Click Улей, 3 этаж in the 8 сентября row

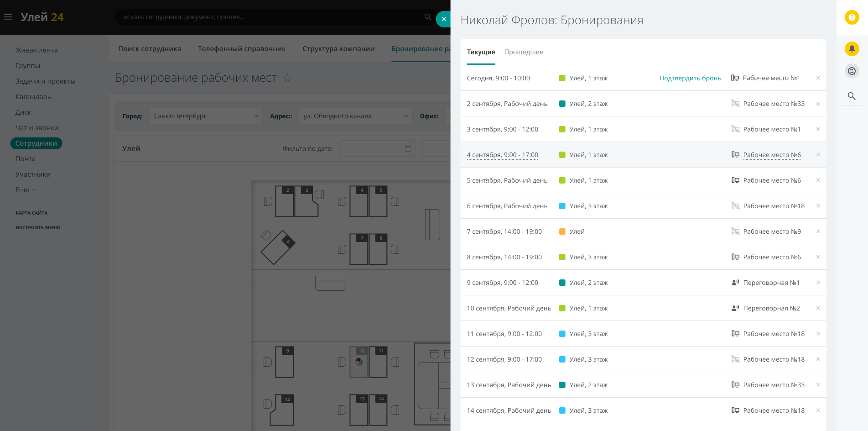click(588, 257)
